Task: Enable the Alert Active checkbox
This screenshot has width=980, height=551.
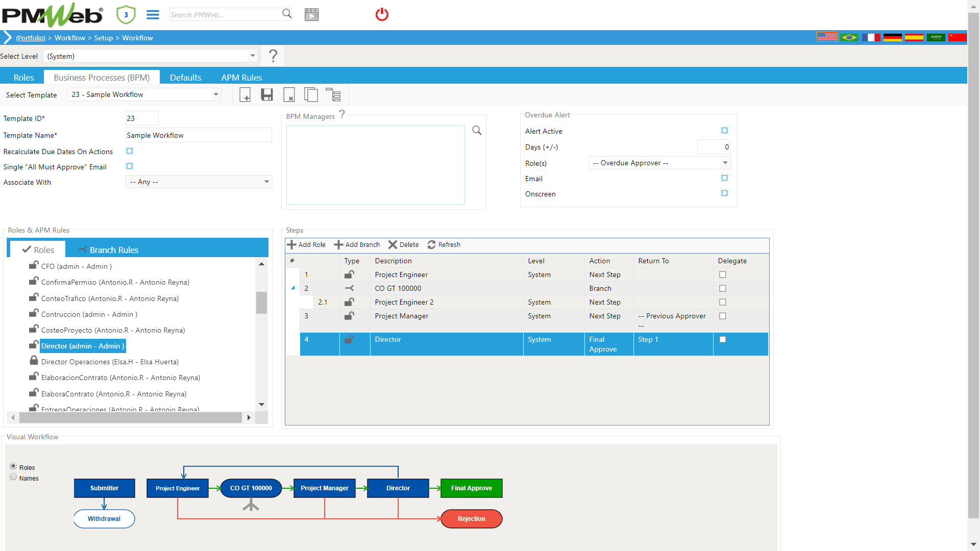Action: 724,131
